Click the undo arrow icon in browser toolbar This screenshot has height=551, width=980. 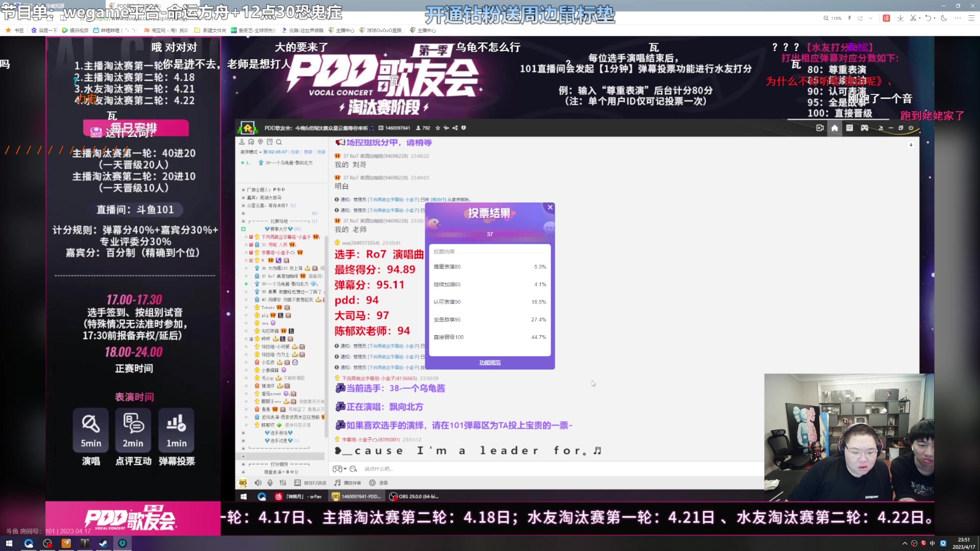(928, 18)
